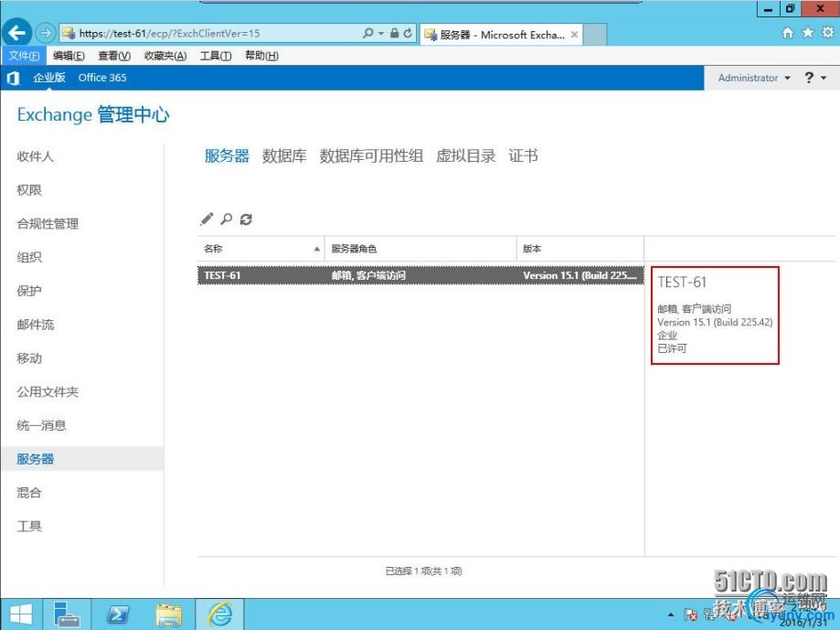Switch to the 虚拟目录 tab
840x630 pixels.
pos(465,155)
